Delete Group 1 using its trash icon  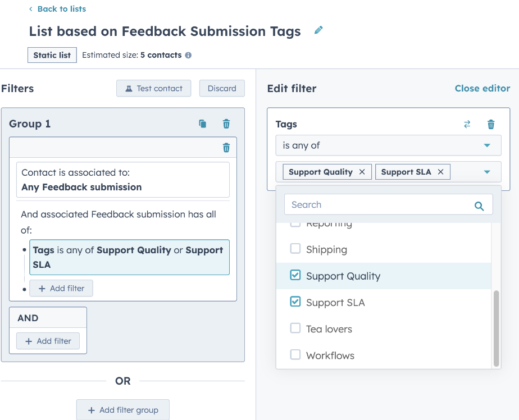[226, 124]
